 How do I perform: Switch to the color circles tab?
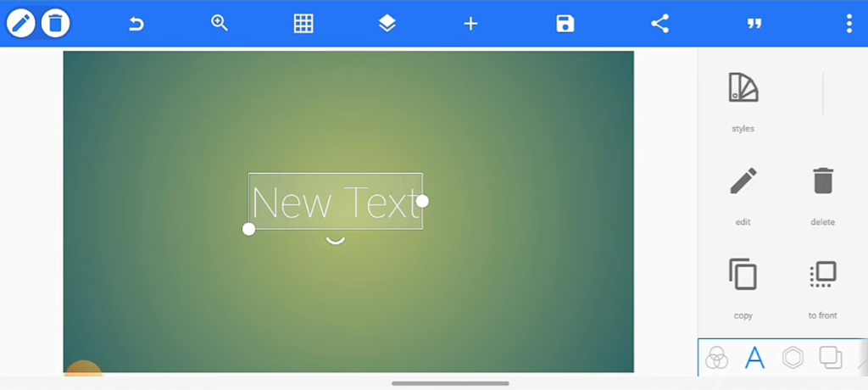coord(716,358)
